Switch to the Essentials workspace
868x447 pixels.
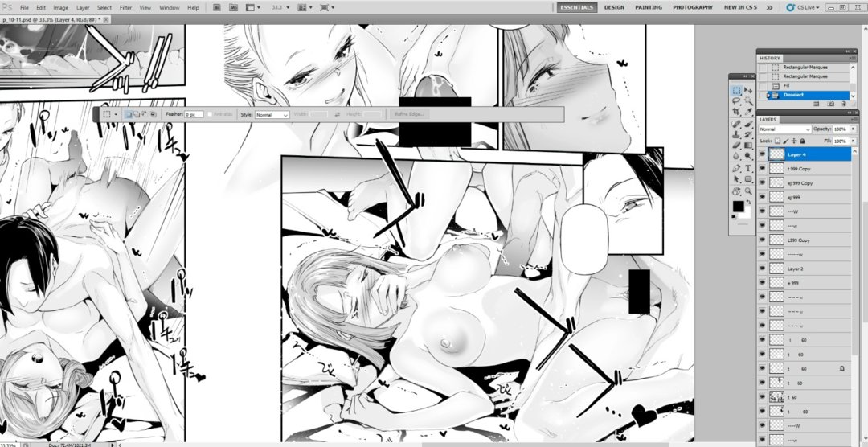pos(577,8)
